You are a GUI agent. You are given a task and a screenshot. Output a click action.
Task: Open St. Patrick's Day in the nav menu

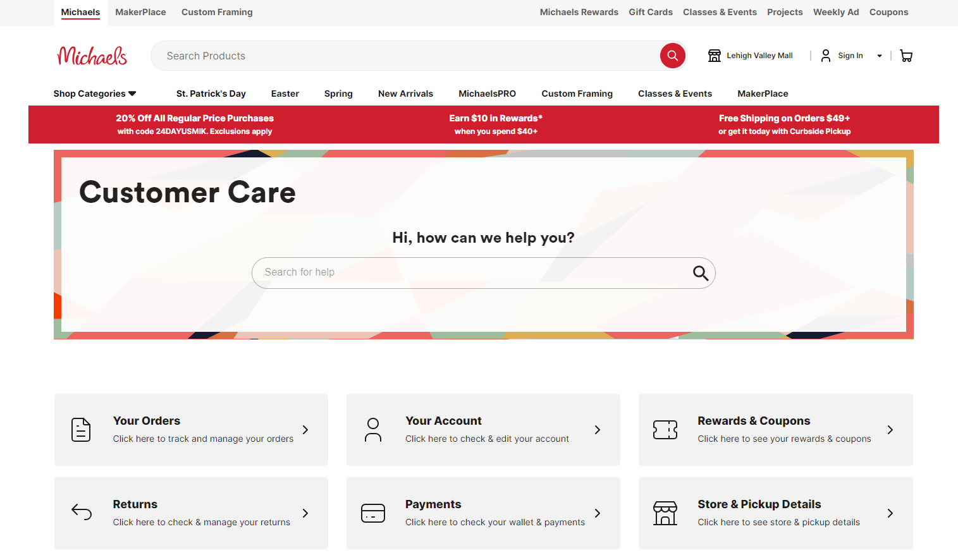(x=211, y=94)
